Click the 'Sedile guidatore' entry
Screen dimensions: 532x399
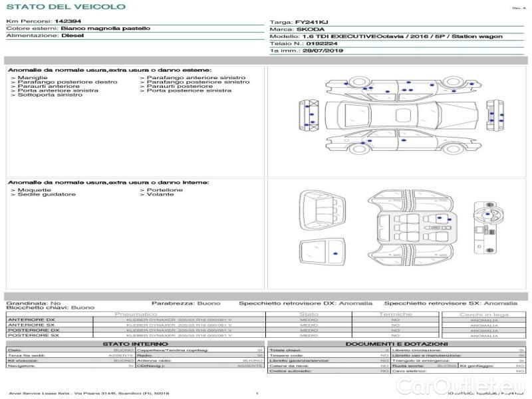47,194
